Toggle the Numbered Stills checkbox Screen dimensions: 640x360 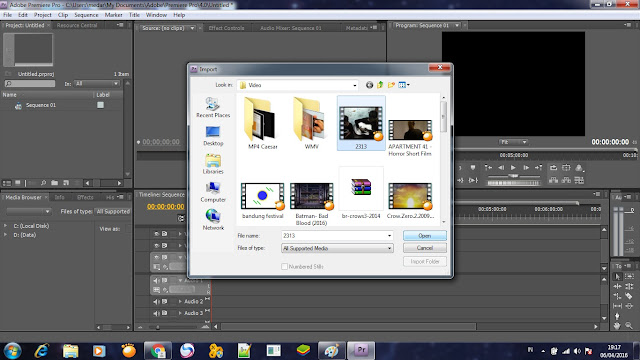(x=284, y=267)
